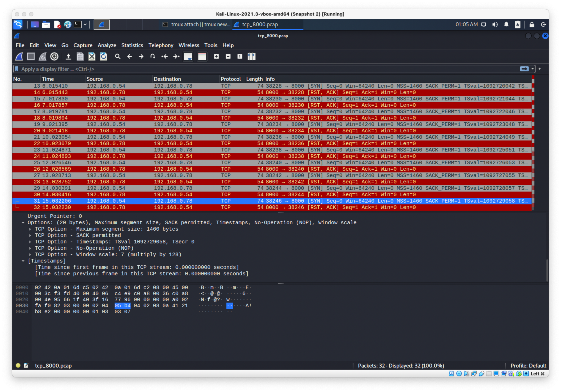Save this capture file icon

coord(80,57)
